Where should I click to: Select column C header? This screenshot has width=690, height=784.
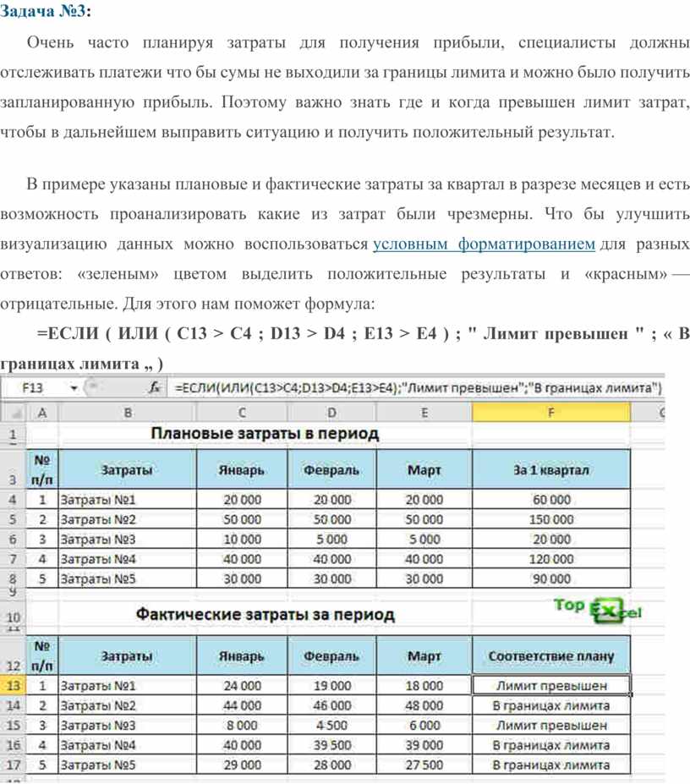[x=242, y=413]
